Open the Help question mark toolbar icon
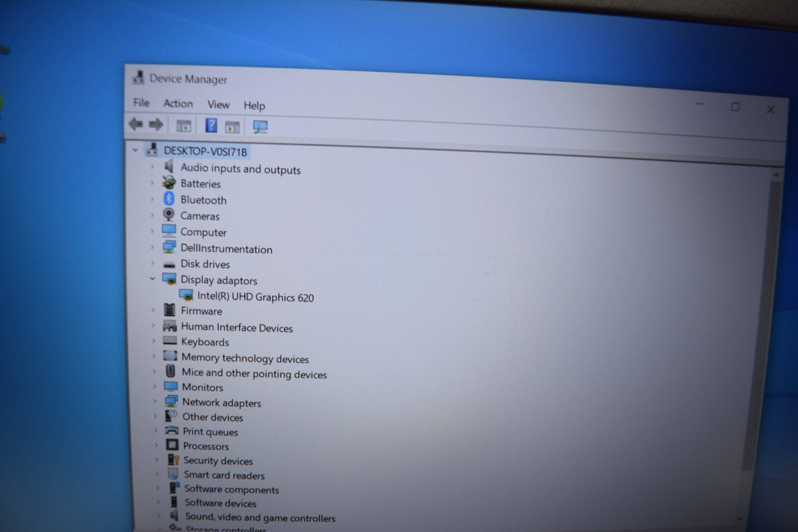Screen dimensions: 798x532 [211, 126]
